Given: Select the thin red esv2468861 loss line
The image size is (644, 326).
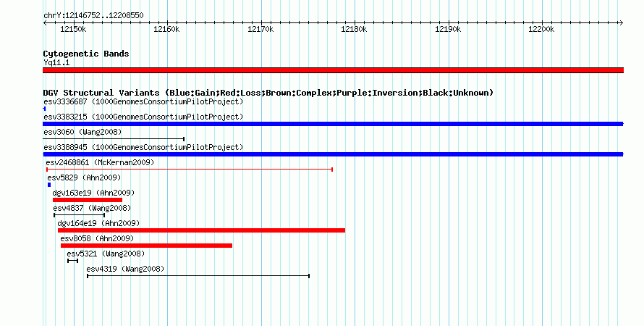Looking at the screenshot, I should (x=190, y=170).
